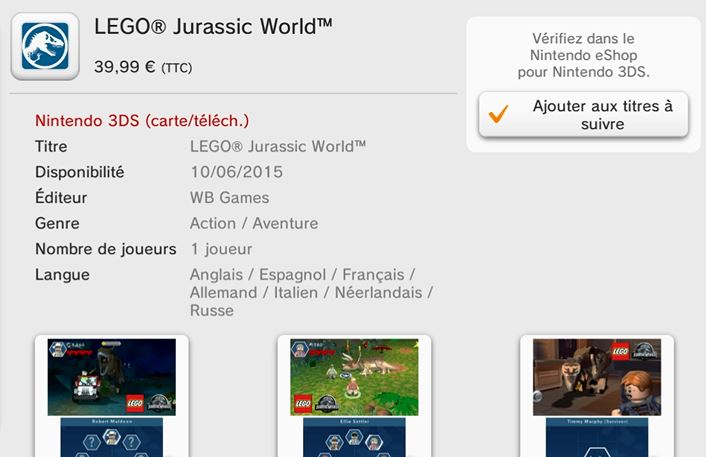The height and width of the screenshot is (457, 706).
Task: Click the Titre value LEGO® Jurassic World™
Action: (x=278, y=146)
